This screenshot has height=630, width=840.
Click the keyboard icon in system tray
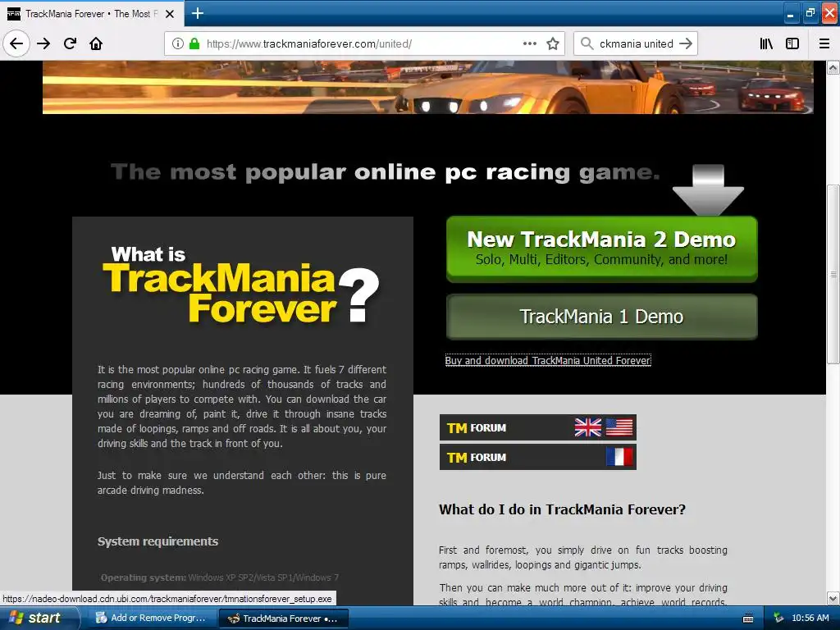[748, 619]
